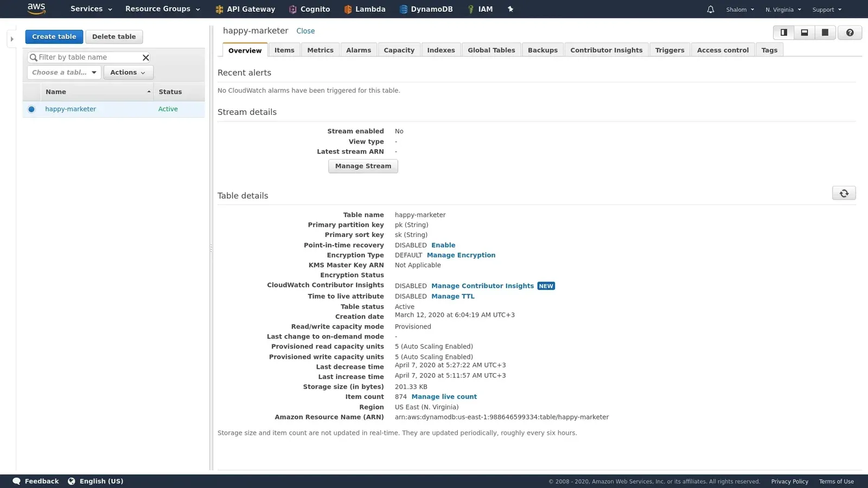Close the happy-marketer detail panel
868x488 pixels.
click(305, 31)
